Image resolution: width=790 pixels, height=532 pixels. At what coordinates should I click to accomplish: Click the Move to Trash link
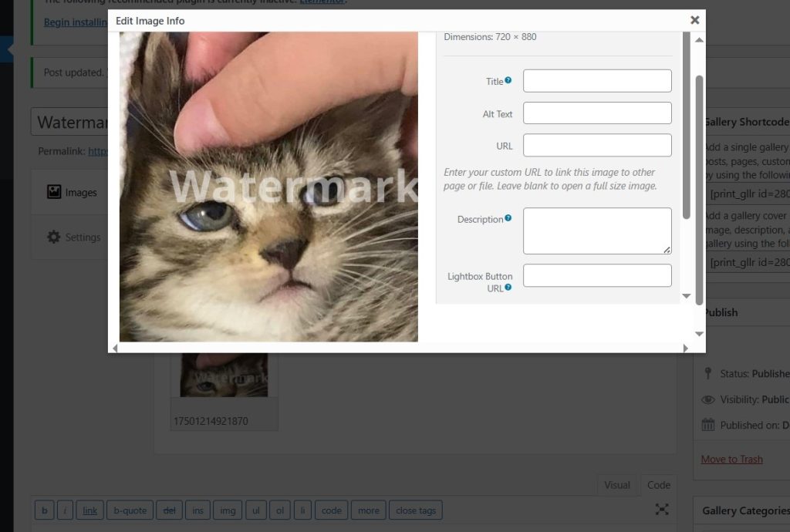coord(731,459)
